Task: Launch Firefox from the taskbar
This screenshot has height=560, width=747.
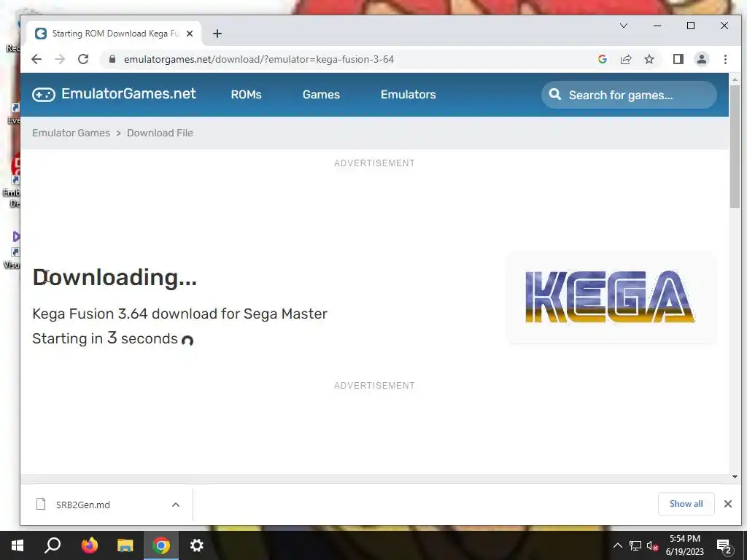Action: (89, 545)
